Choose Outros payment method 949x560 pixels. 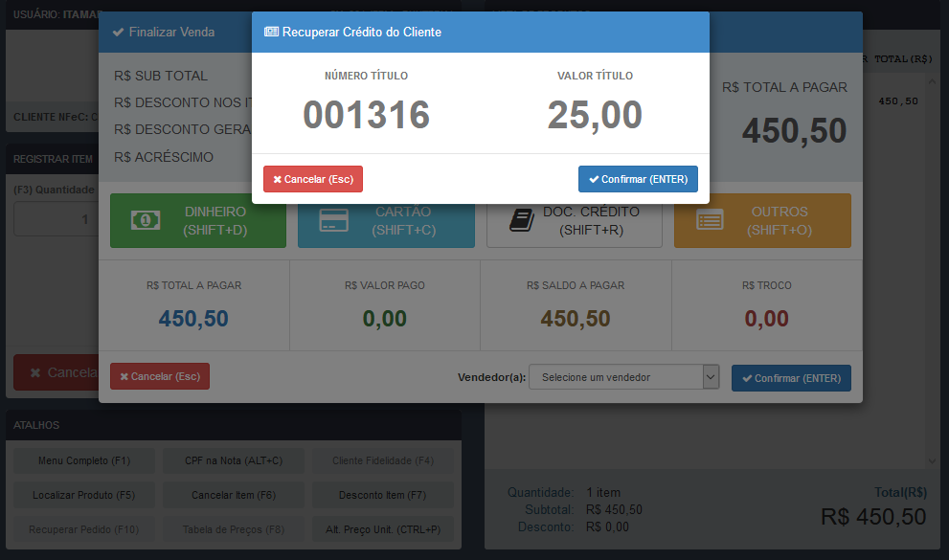762,221
